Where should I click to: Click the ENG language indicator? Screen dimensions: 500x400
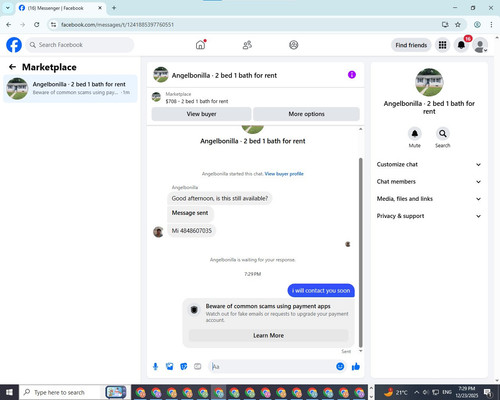(x=447, y=392)
